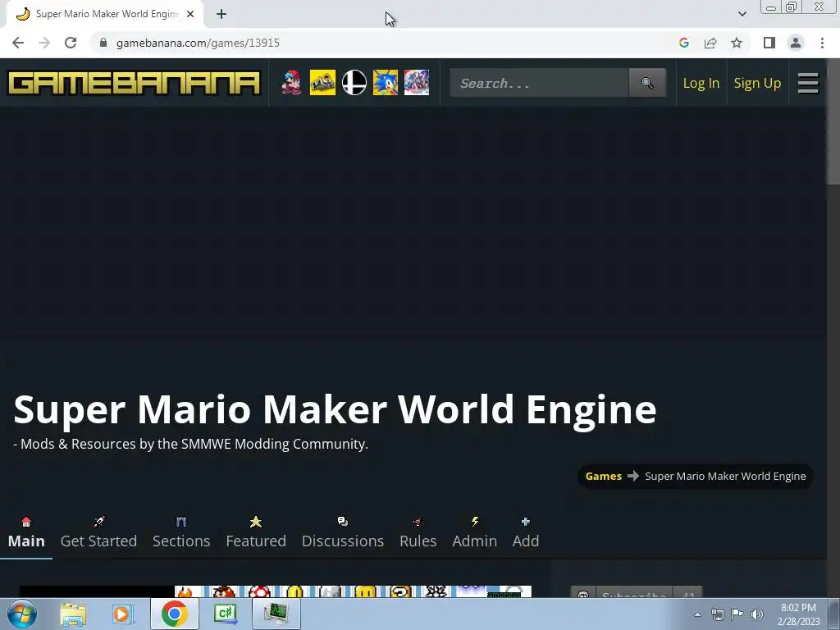Share this page icon
This screenshot has height=630, width=840.
click(710, 43)
